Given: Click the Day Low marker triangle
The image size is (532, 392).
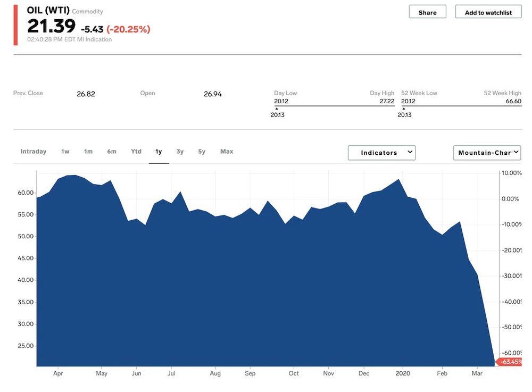Looking at the screenshot, I should pos(277,109).
